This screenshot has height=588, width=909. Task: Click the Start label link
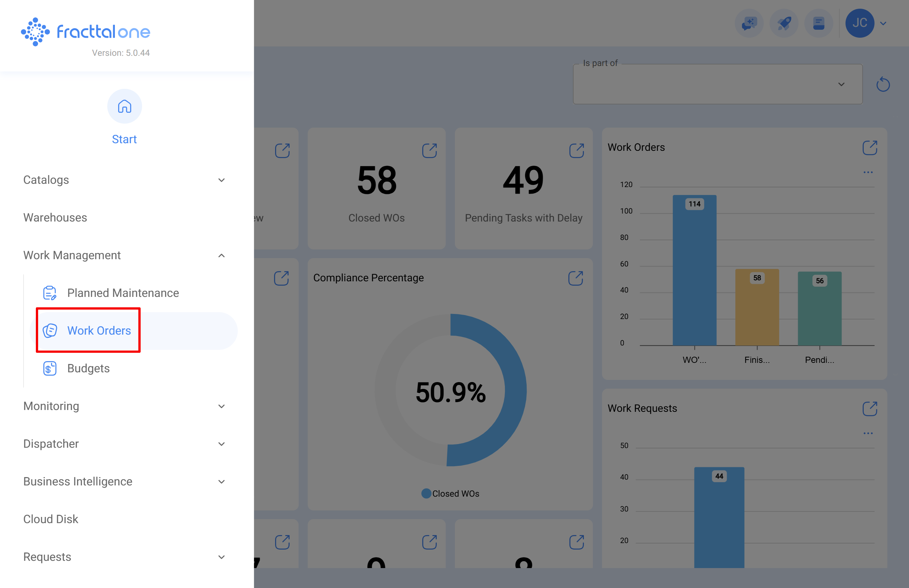click(x=124, y=139)
